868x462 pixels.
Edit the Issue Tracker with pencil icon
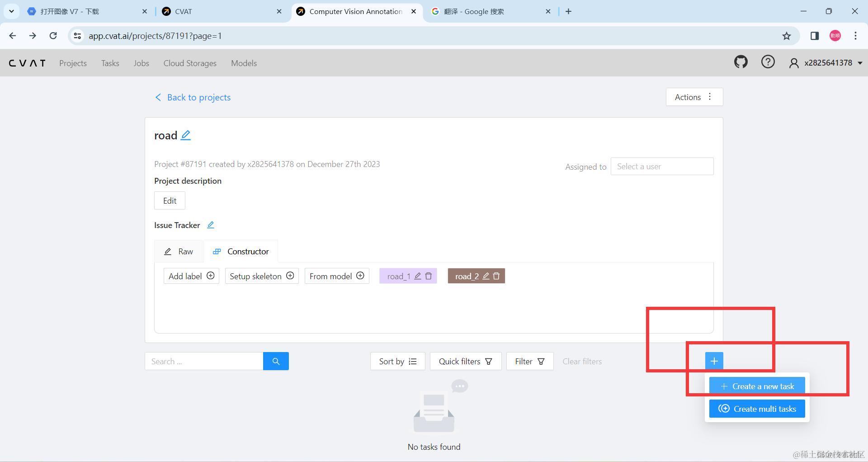pos(211,225)
